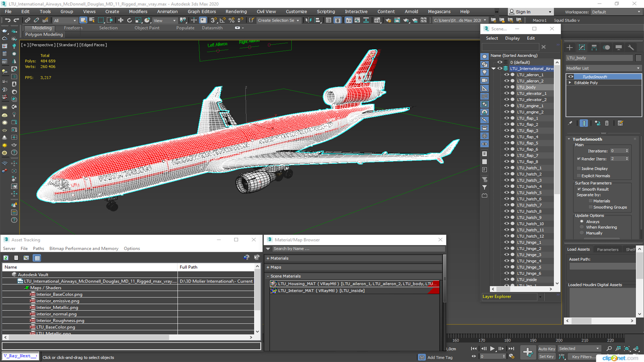
Task: Remove modifier with the trash icon
Action: point(607,123)
